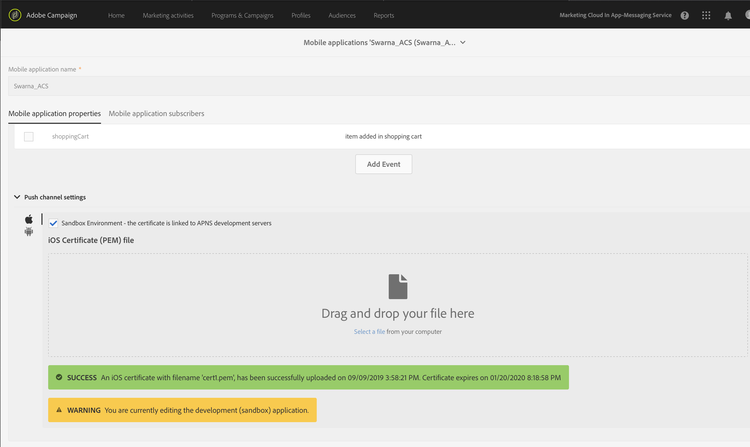Open the Mobile applications title dropdown chevron

coord(463,43)
